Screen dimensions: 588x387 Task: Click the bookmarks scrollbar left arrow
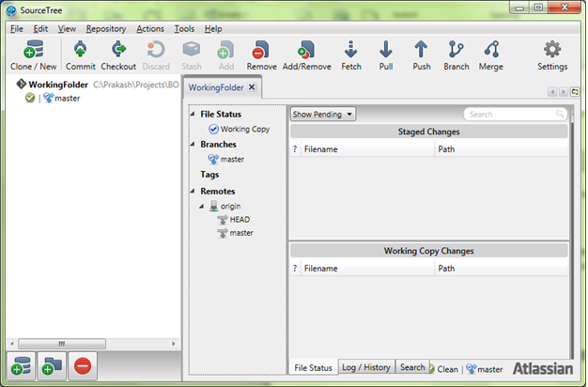click(x=12, y=344)
